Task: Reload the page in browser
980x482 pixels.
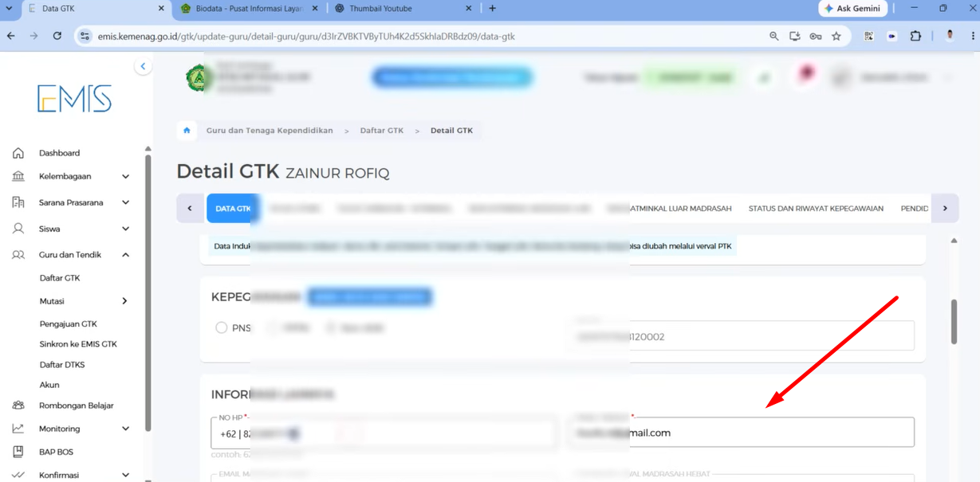Action: point(57,36)
